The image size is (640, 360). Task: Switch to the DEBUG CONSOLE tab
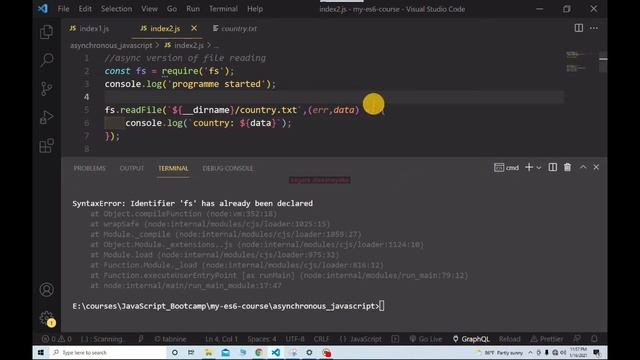click(x=228, y=168)
